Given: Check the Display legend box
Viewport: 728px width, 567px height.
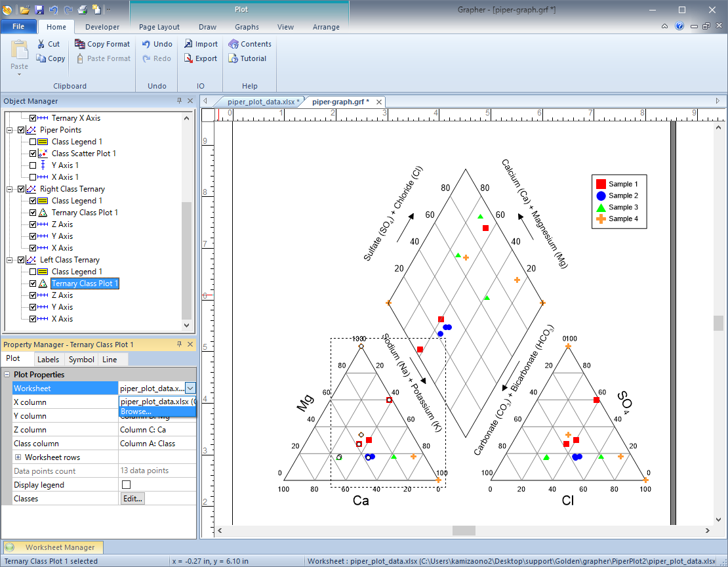Looking at the screenshot, I should pyautogui.click(x=126, y=485).
